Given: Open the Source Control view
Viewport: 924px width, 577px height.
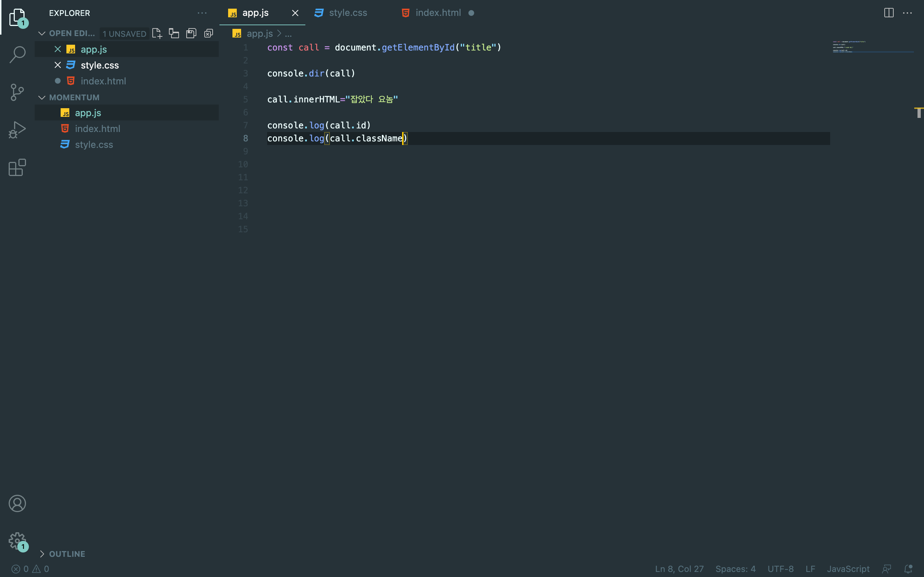Looking at the screenshot, I should pyautogui.click(x=17, y=92).
